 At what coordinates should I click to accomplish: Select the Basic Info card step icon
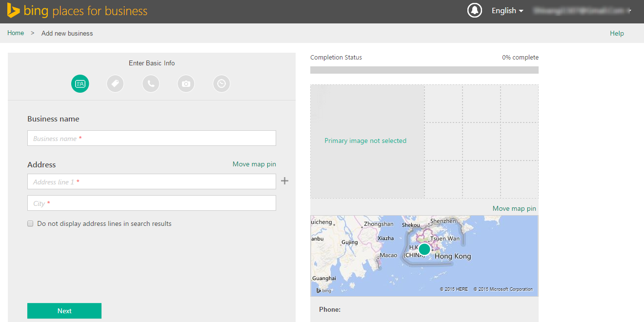[80, 84]
